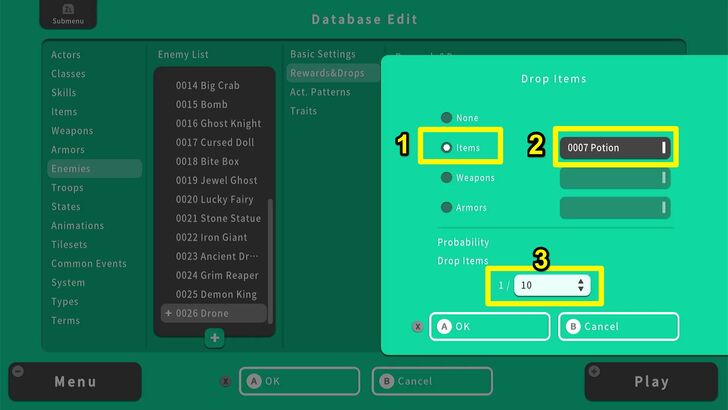Open the Classes category
Screen dimensions: 728x410
point(68,74)
